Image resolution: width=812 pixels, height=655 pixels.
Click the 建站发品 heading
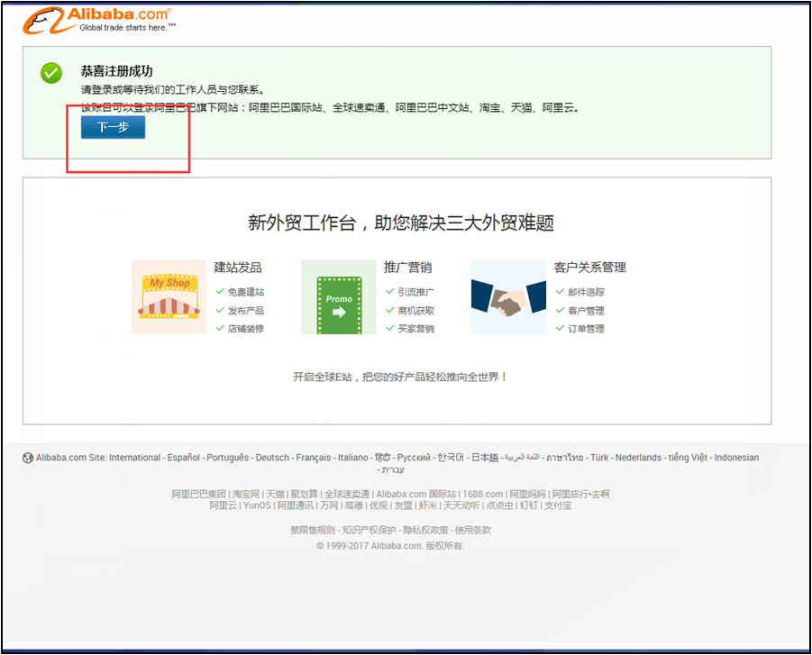click(x=238, y=268)
